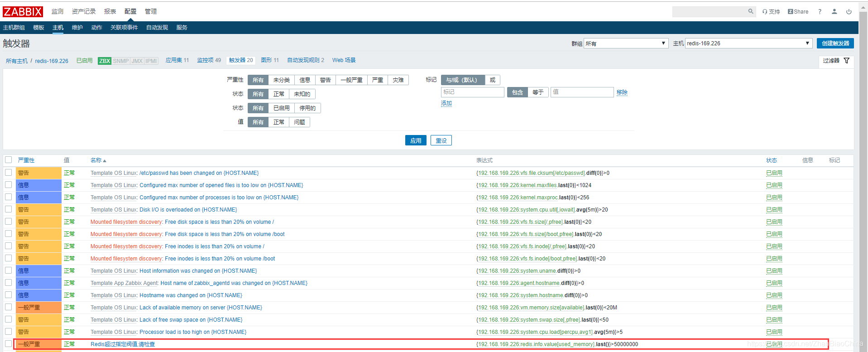Click the 重设 reset button
This screenshot has height=352, width=868.
[441, 140]
